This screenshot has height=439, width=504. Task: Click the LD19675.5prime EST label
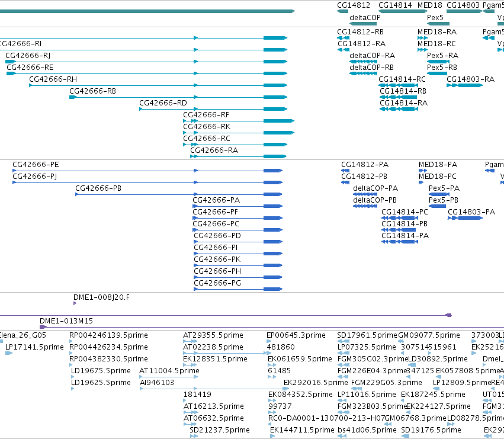pyautogui.click(x=101, y=371)
